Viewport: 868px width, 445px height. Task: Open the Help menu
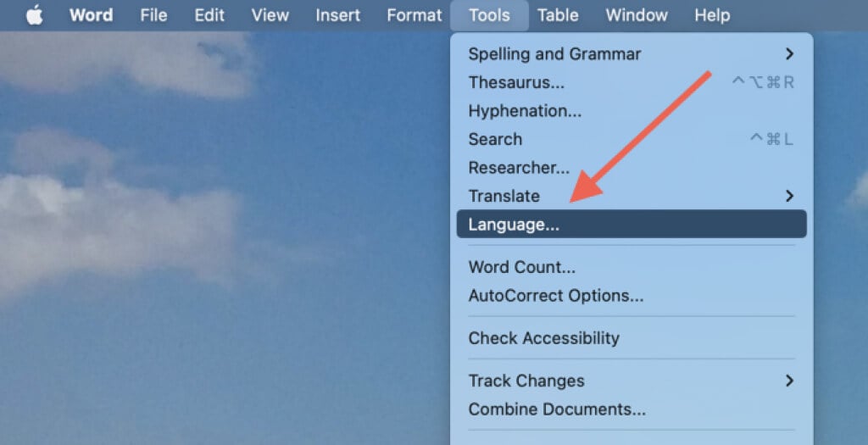pyautogui.click(x=712, y=15)
